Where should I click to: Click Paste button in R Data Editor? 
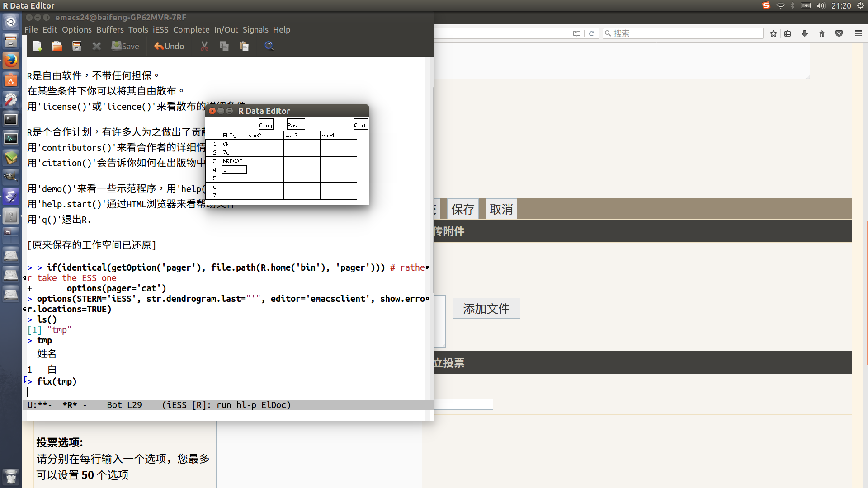[296, 124]
